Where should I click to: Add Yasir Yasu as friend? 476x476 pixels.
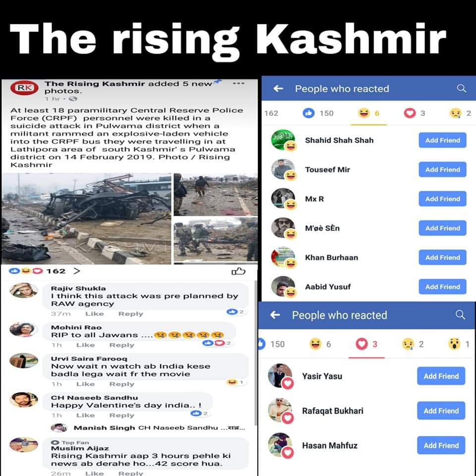(x=441, y=376)
